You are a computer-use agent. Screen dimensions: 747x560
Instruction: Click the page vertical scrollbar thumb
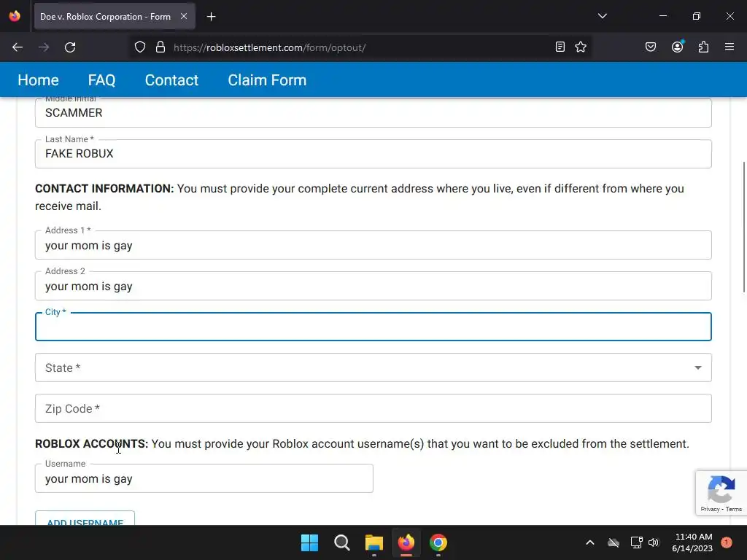(x=743, y=227)
